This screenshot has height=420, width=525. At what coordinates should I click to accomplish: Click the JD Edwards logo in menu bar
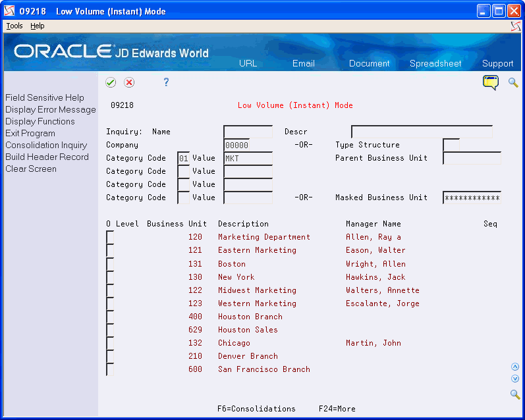(516, 26)
